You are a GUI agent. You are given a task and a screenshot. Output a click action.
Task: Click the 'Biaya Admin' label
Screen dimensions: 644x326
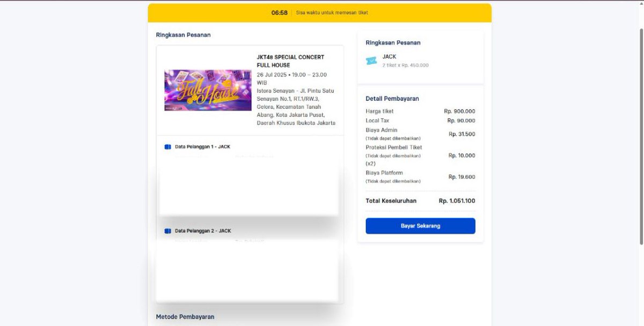tap(381, 130)
